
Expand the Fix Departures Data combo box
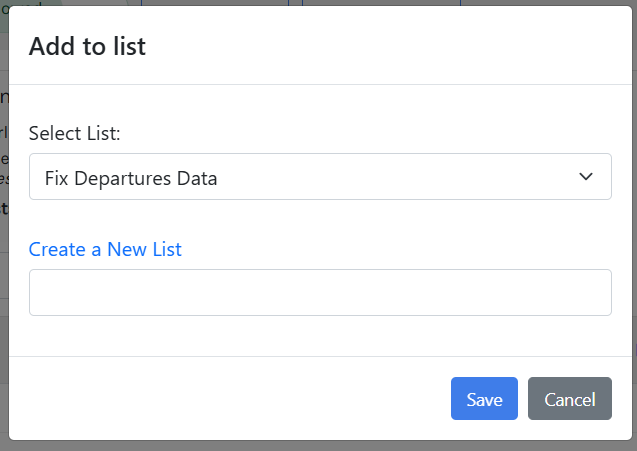320,177
